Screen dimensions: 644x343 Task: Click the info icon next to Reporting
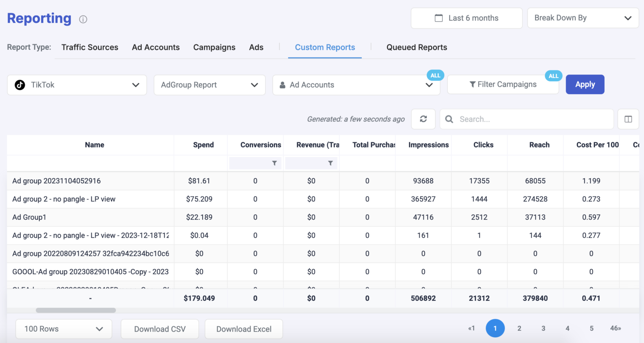coord(83,19)
